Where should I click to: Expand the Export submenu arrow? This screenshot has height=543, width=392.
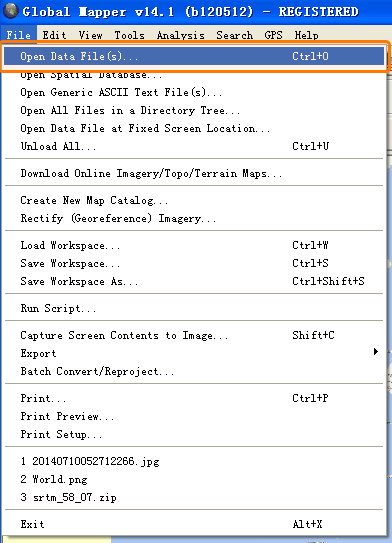coord(376,352)
